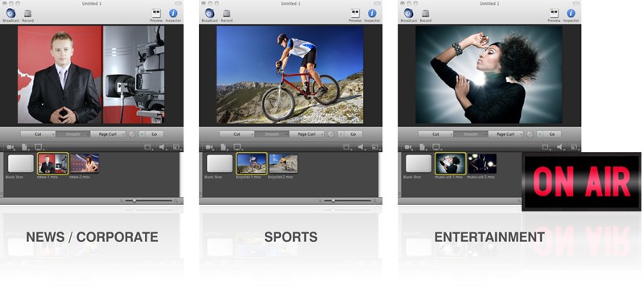
Task: Click the news anchor live preview
Action: point(91,75)
